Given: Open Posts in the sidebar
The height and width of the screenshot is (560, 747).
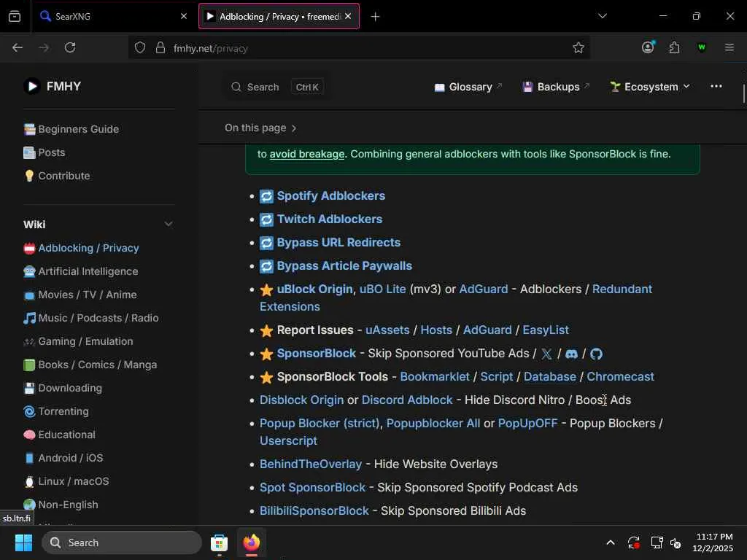Looking at the screenshot, I should (44, 152).
